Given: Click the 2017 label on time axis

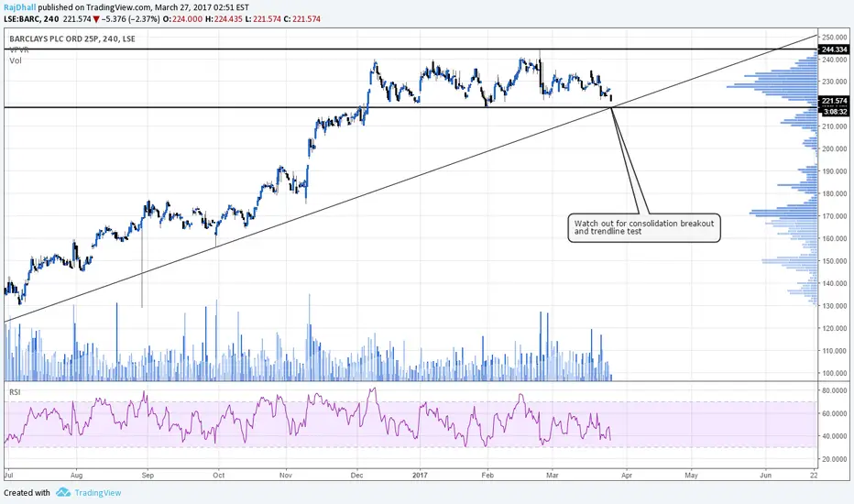Looking at the screenshot, I should tap(420, 475).
